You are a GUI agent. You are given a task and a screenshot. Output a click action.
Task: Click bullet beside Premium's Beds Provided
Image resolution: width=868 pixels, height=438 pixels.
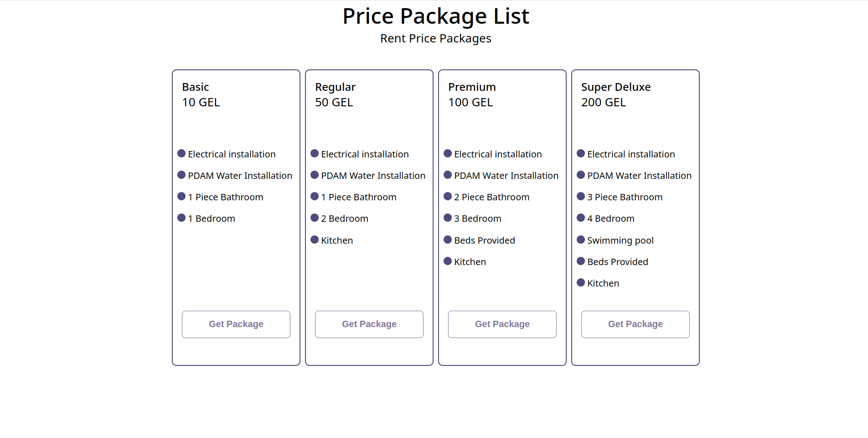pyautogui.click(x=448, y=240)
